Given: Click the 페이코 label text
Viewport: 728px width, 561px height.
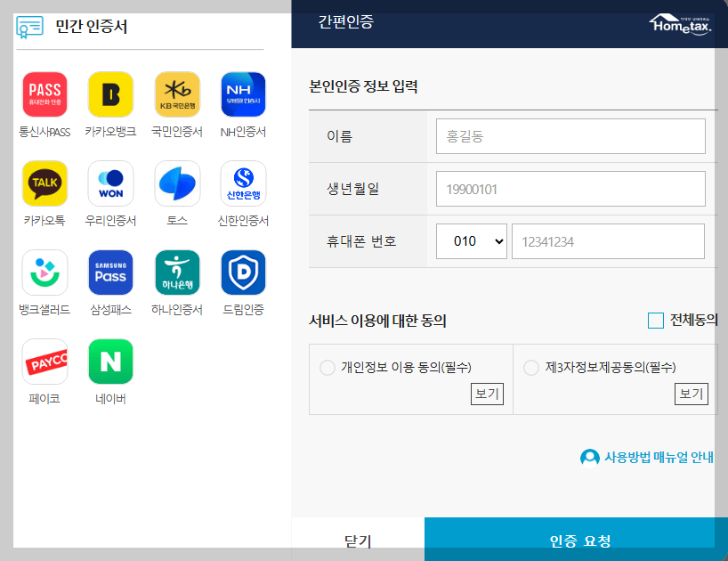Looking at the screenshot, I should [x=44, y=399].
